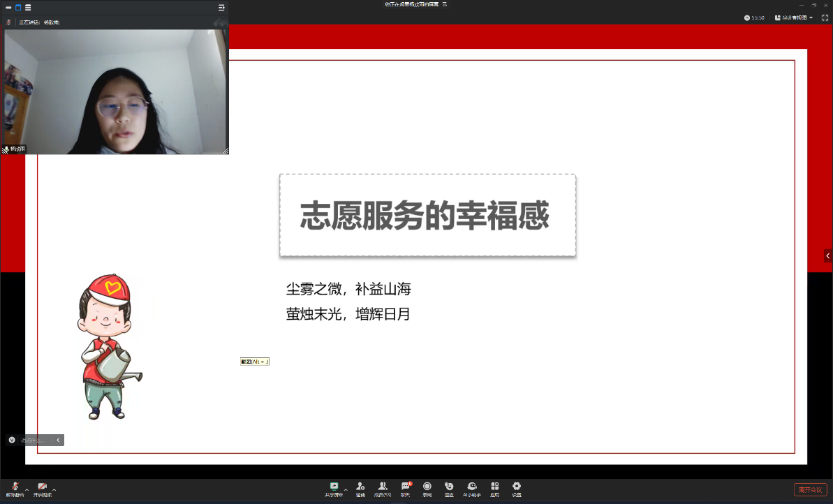833x504 pixels.
Task: Open the Members (成员) list
Action: click(x=383, y=488)
